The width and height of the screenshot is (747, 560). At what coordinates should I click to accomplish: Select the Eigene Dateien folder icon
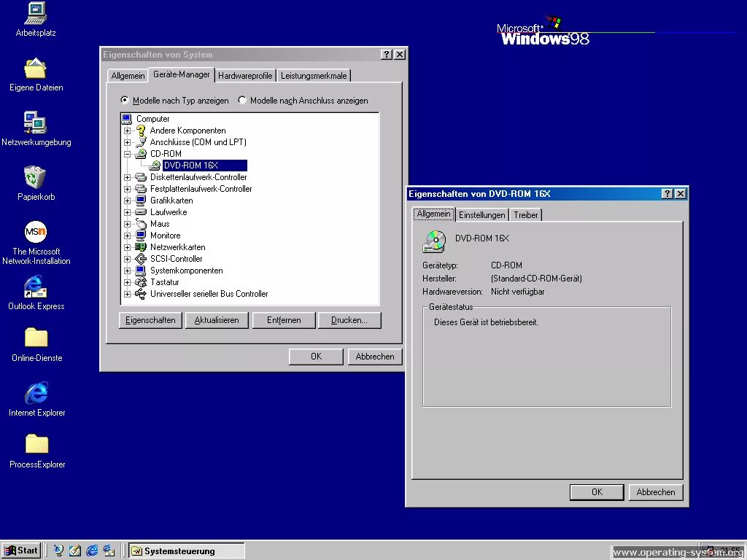pos(36,68)
